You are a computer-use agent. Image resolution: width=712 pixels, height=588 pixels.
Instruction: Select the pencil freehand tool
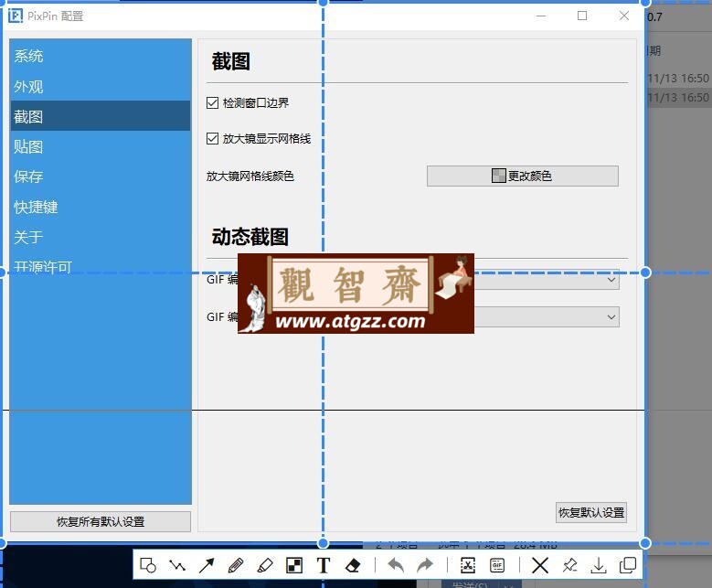click(x=236, y=566)
